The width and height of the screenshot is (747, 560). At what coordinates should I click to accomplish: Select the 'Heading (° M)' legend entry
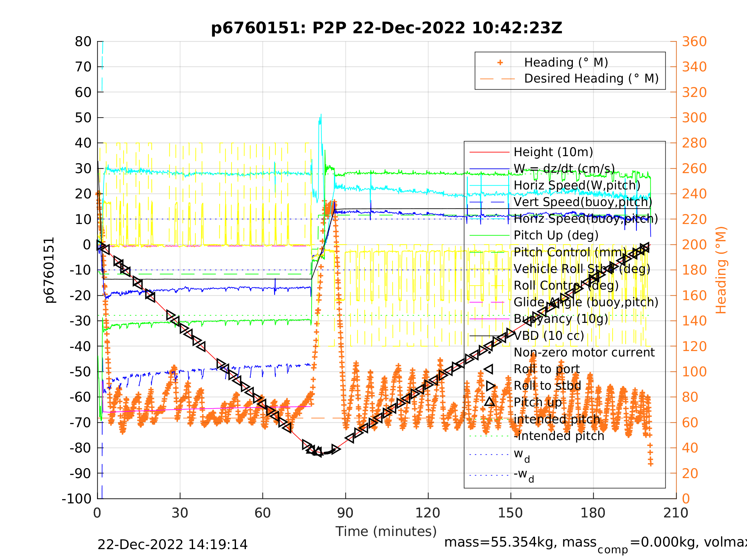tap(566, 62)
